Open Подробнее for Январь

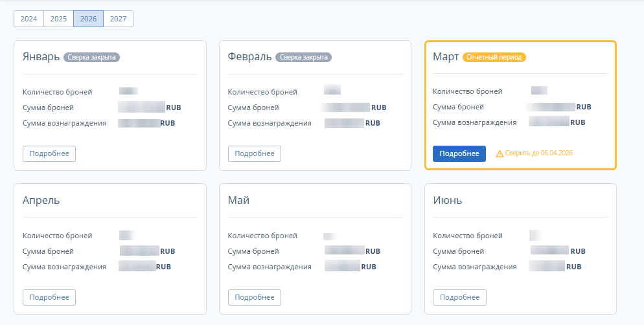[x=49, y=153]
